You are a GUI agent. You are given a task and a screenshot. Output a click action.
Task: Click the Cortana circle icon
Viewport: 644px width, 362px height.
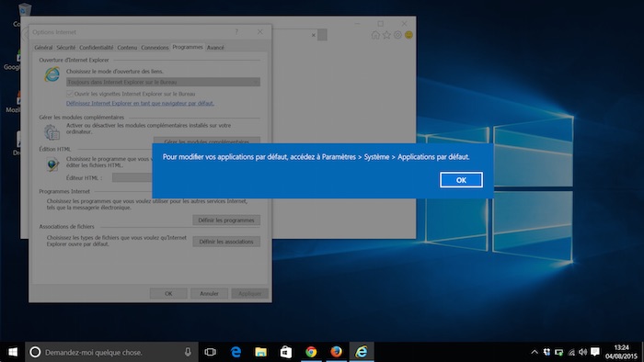pos(35,352)
